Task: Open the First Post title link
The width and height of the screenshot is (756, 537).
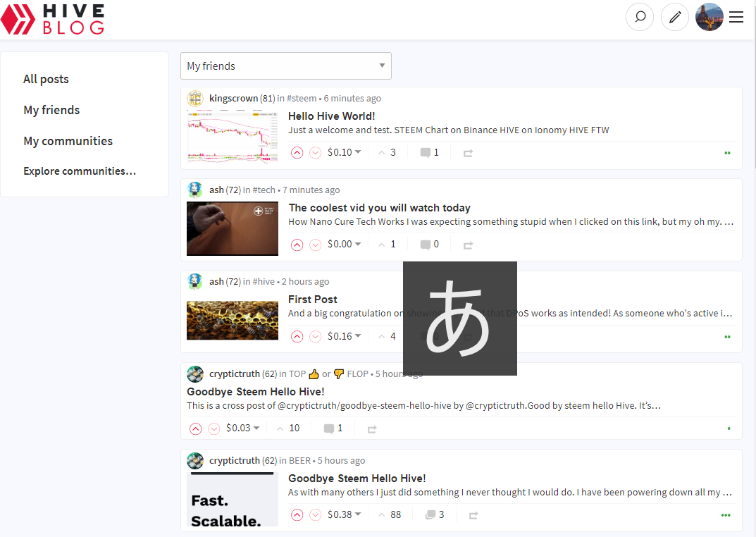Action: coord(313,300)
